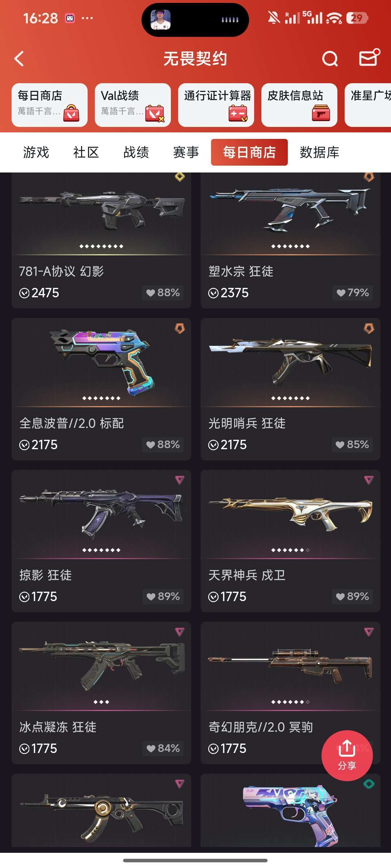Open the mailbox notification icon
The width and height of the screenshot is (391, 868).
(369, 58)
